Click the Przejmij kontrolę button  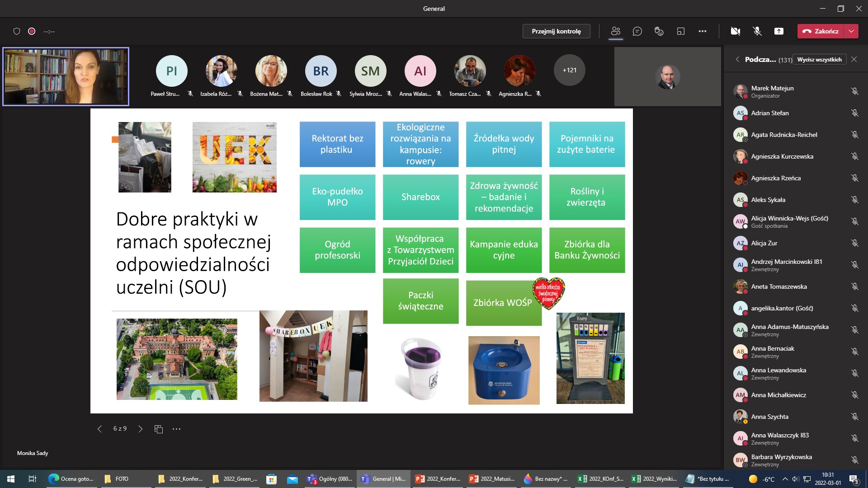click(x=557, y=31)
